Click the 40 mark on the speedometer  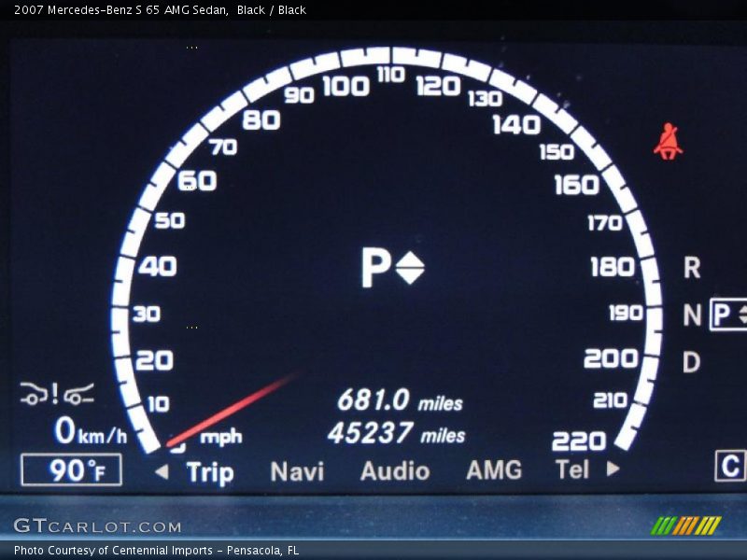tap(158, 267)
